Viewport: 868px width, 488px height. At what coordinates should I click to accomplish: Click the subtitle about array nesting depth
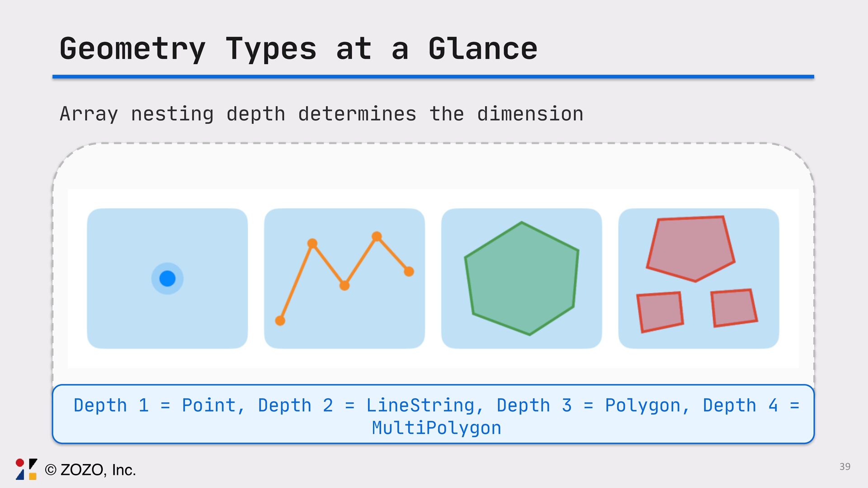tap(321, 114)
